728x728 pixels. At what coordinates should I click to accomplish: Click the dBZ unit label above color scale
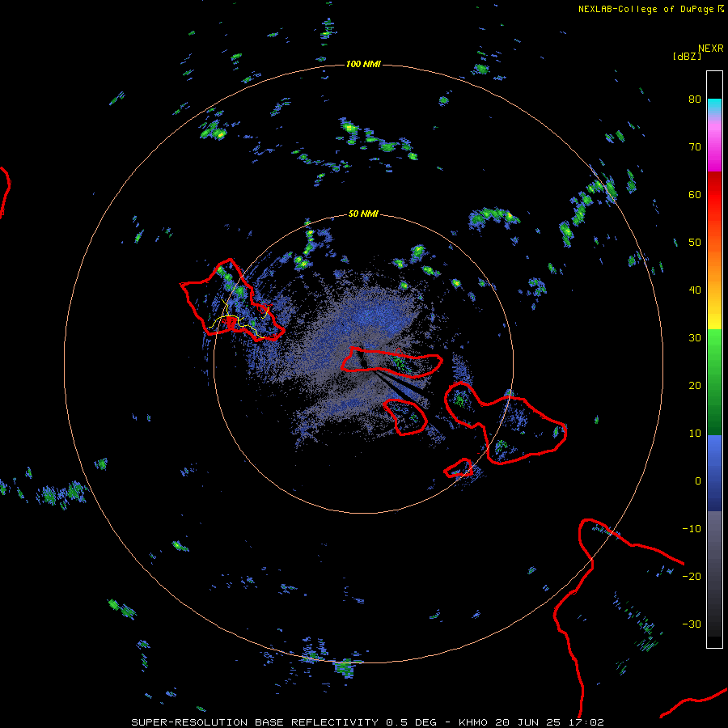tap(687, 56)
